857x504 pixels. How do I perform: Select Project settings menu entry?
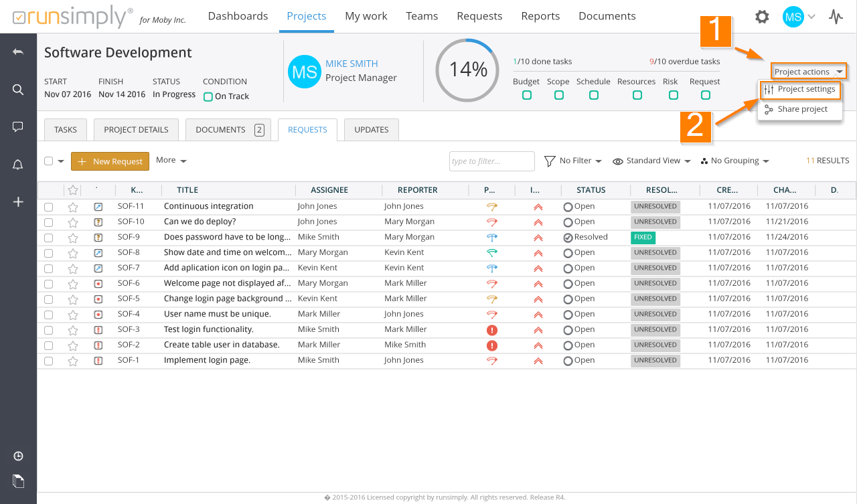click(801, 89)
